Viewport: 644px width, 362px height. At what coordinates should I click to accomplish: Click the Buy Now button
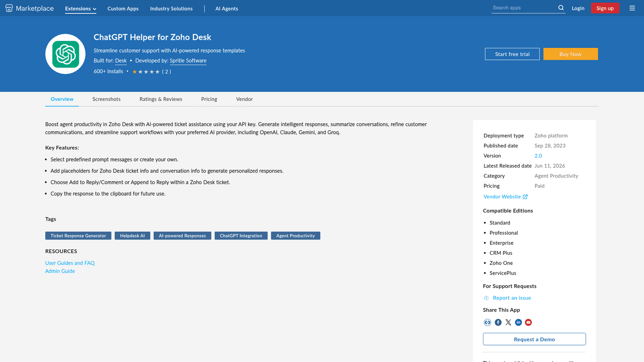click(x=570, y=54)
